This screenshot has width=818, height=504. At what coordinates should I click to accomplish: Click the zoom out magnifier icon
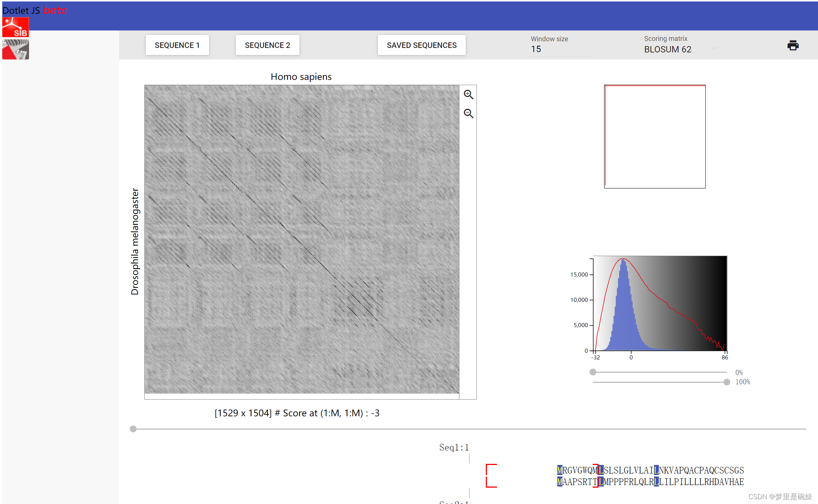(468, 113)
